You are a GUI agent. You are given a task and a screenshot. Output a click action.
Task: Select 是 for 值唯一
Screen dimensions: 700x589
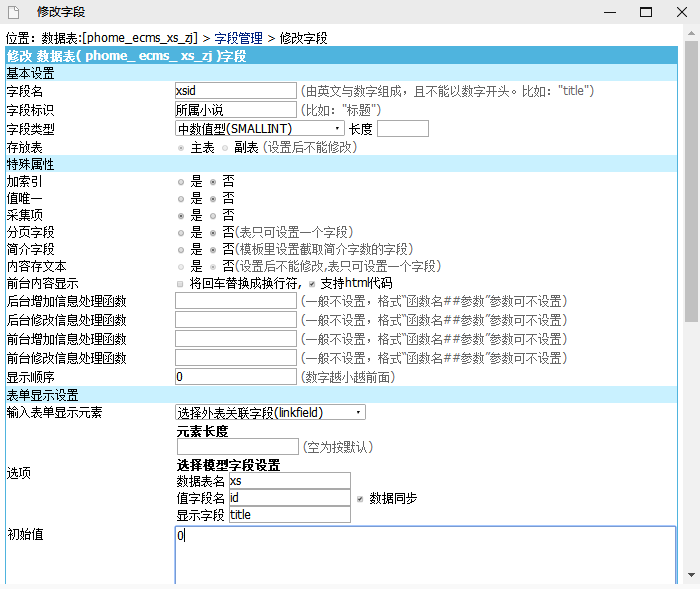point(181,198)
